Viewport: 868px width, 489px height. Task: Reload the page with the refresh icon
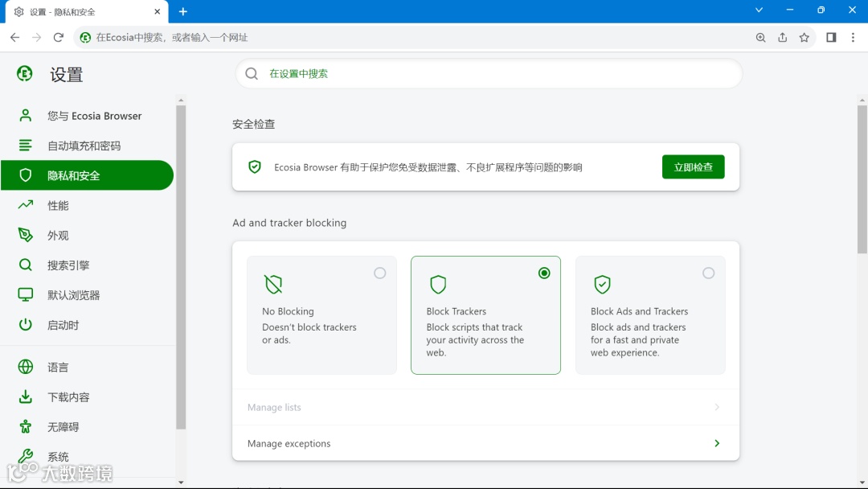pyautogui.click(x=58, y=37)
